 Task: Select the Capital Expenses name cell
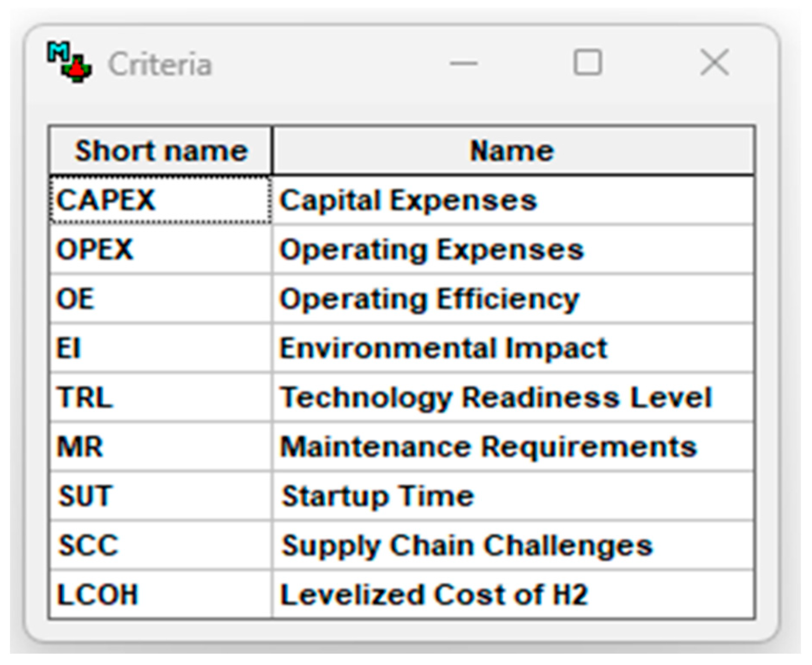click(513, 200)
